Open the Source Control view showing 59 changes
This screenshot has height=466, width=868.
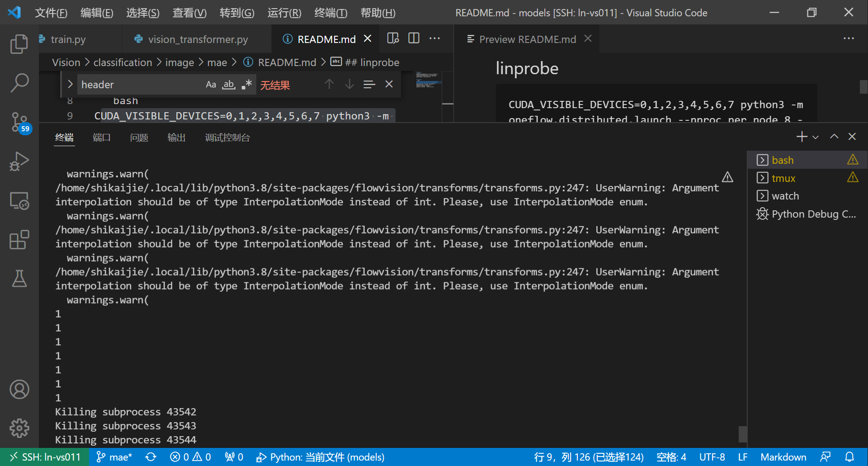pos(19,121)
